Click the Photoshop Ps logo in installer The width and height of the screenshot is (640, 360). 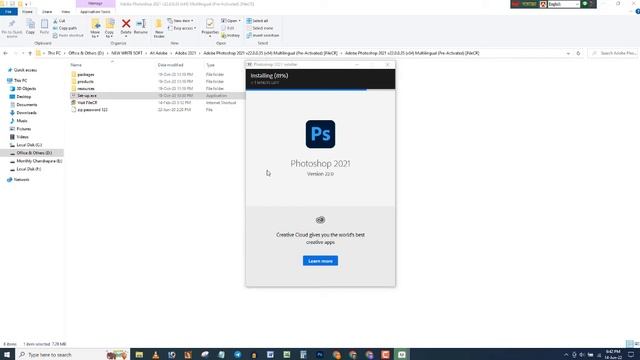pos(320,134)
